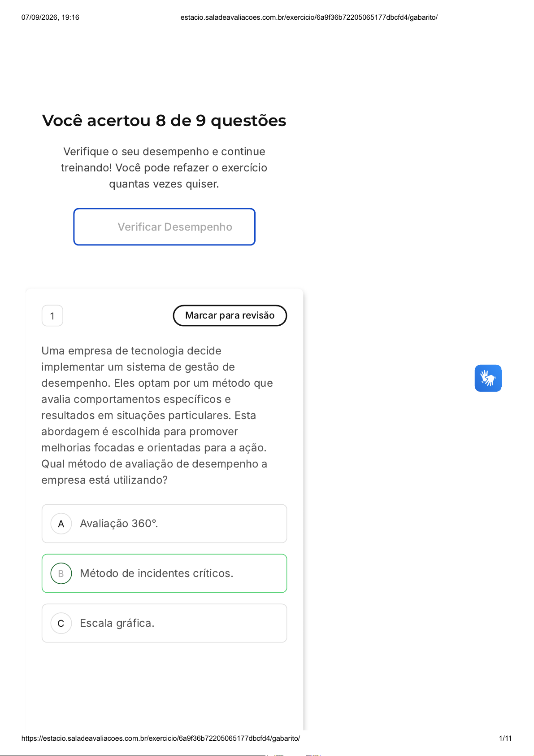Open the Libras sign-language accessibility widget

(x=488, y=378)
